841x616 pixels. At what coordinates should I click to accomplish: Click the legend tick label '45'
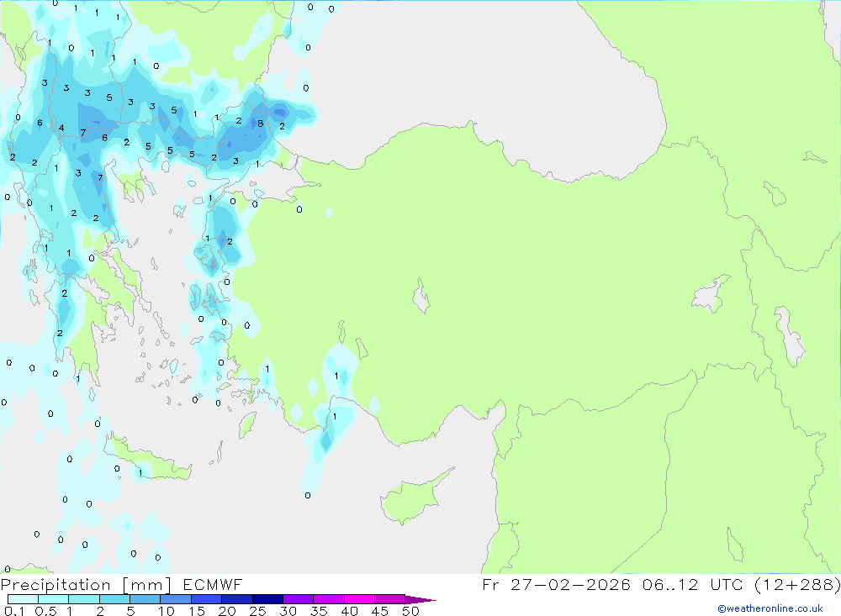point(380,611)
